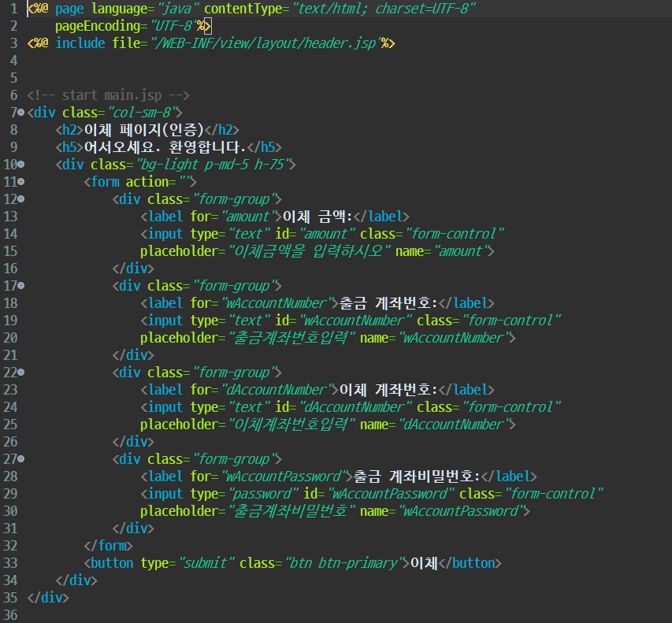Click name="amount" on line 15

coord(442,251)
